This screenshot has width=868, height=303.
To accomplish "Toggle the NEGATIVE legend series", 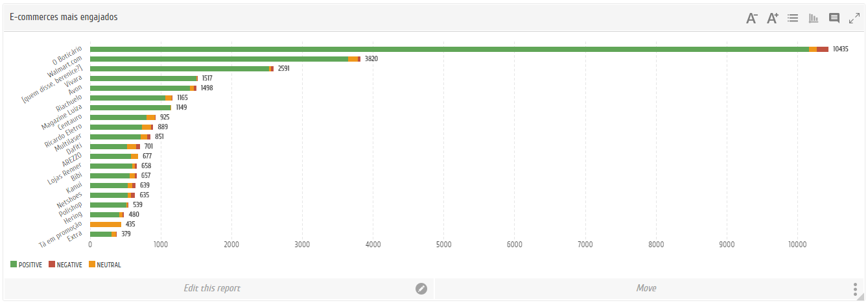I will coord(69,265).
